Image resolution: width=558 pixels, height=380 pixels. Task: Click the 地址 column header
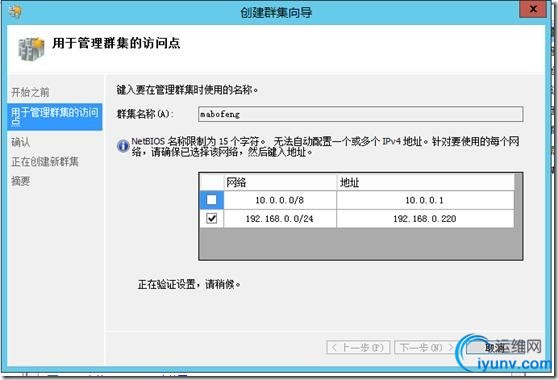[425, 183]
